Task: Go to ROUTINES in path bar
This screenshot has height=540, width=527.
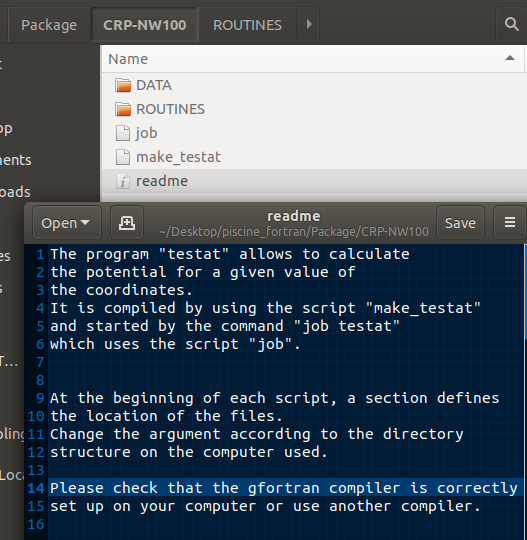Action: pos(247,25)
